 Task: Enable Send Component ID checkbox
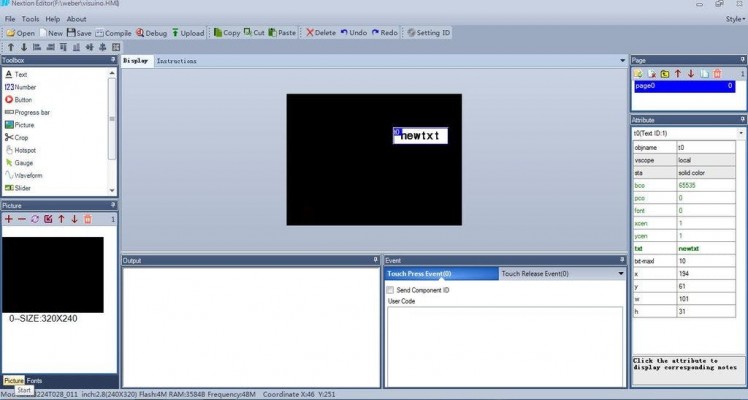[x=390, y=290]
